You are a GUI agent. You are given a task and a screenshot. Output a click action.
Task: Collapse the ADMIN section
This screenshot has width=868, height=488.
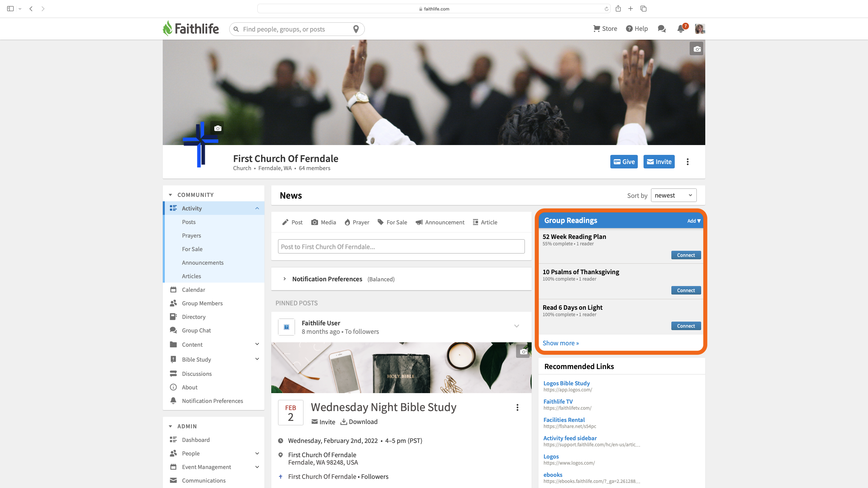click(x=171, y=426)
